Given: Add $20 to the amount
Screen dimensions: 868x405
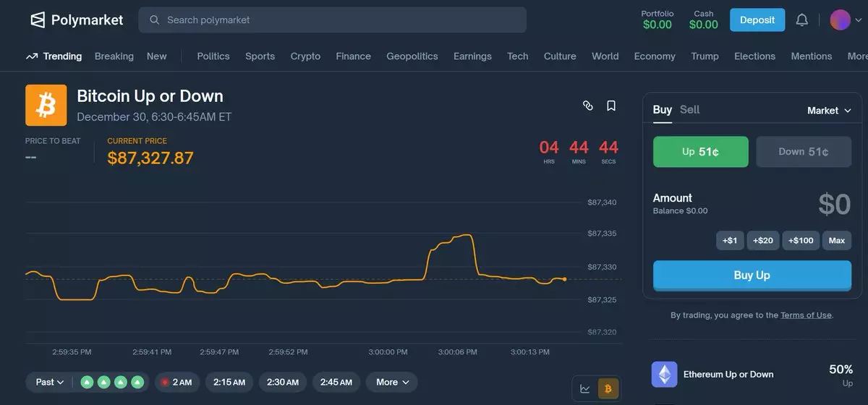Looking at the screenshot, I should click(762, 240).
